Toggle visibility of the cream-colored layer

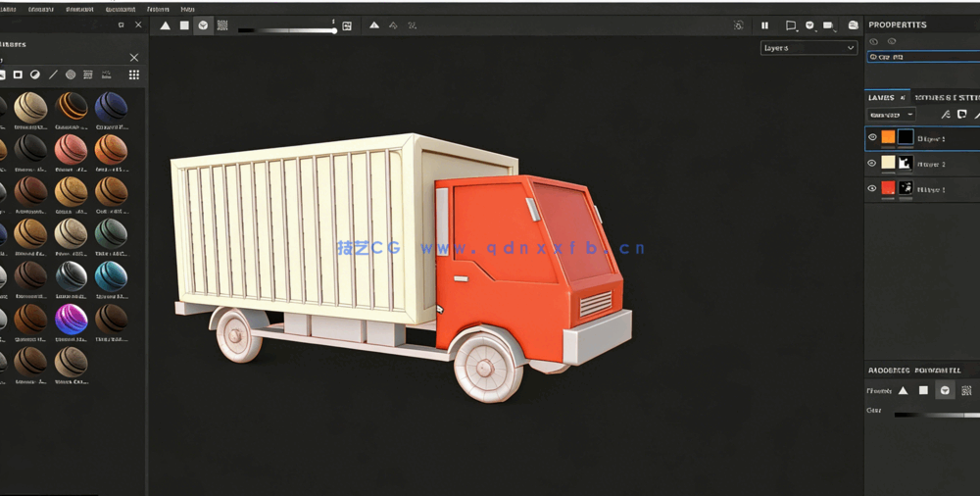(x=872, y=163)
